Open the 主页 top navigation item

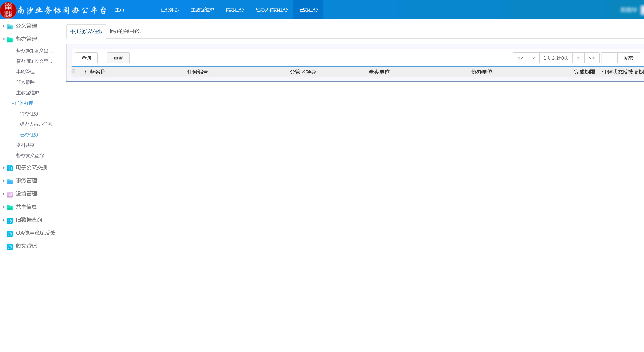[120, 10]
